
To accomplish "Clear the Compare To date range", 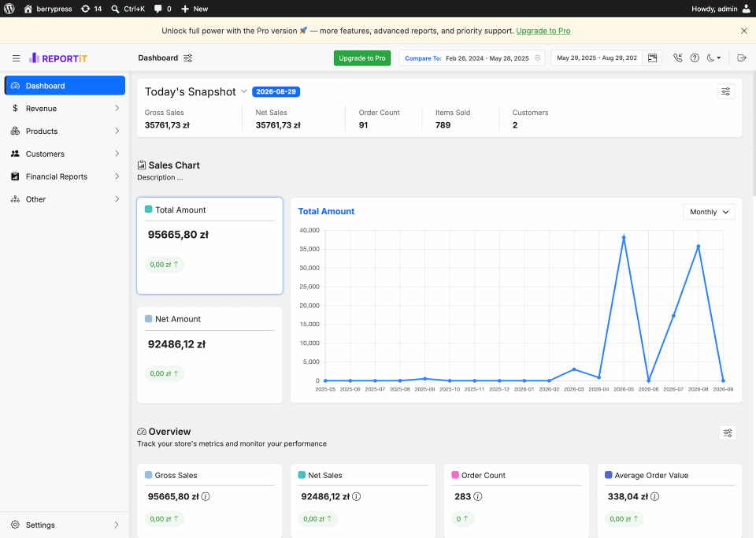I will click(x=538, y=58).
